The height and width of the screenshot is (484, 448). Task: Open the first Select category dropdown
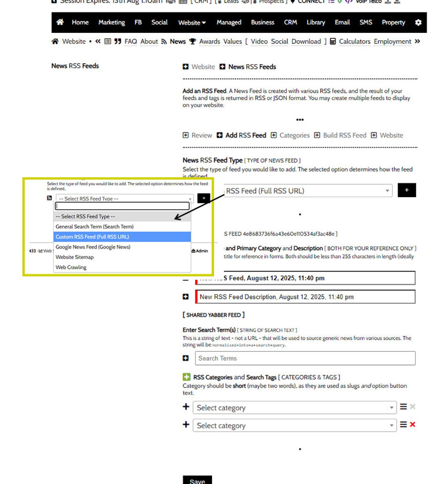click(x=294, y=408)
